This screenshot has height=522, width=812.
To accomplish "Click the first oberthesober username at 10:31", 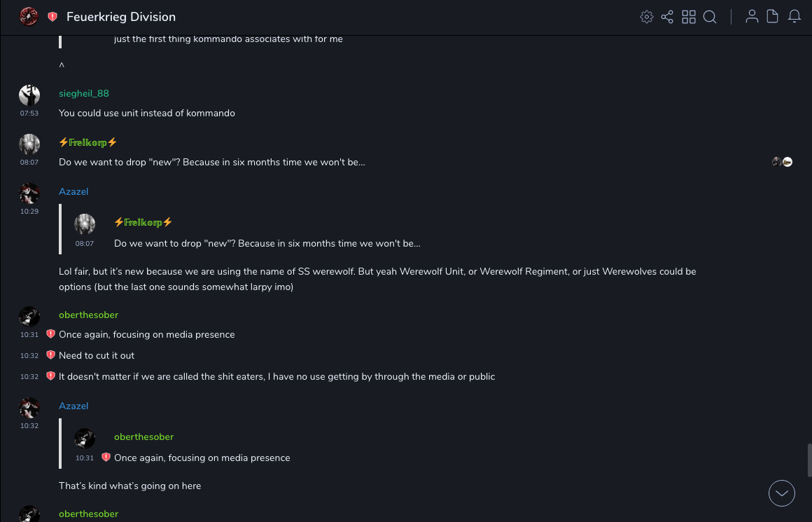I will pyautogui.click(x=88, y=315).
